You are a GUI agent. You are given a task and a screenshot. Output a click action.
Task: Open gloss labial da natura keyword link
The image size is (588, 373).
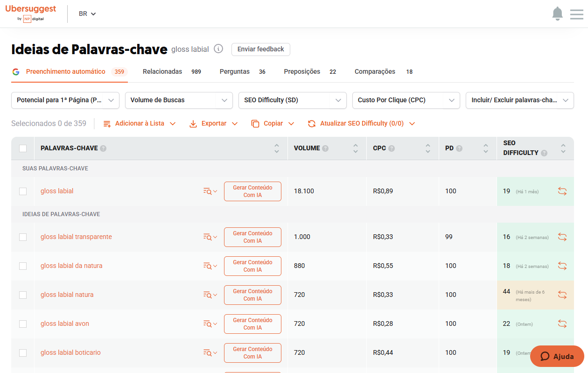click(71, 266)
